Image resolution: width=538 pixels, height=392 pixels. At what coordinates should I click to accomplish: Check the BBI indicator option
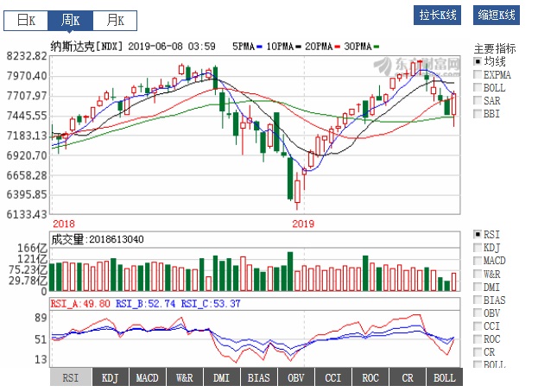click(x=478, y=114)
